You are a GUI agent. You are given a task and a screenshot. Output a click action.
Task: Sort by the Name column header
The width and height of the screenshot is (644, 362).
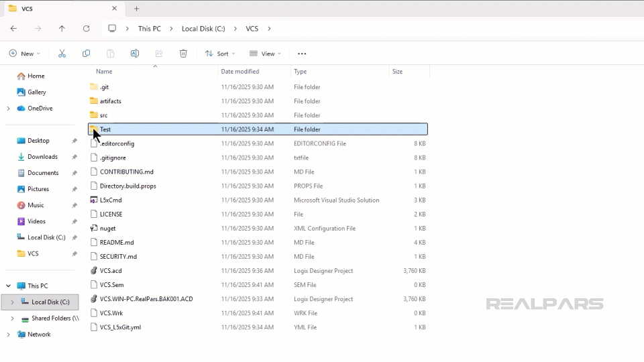pyautogui.click(x=104, y=72)
